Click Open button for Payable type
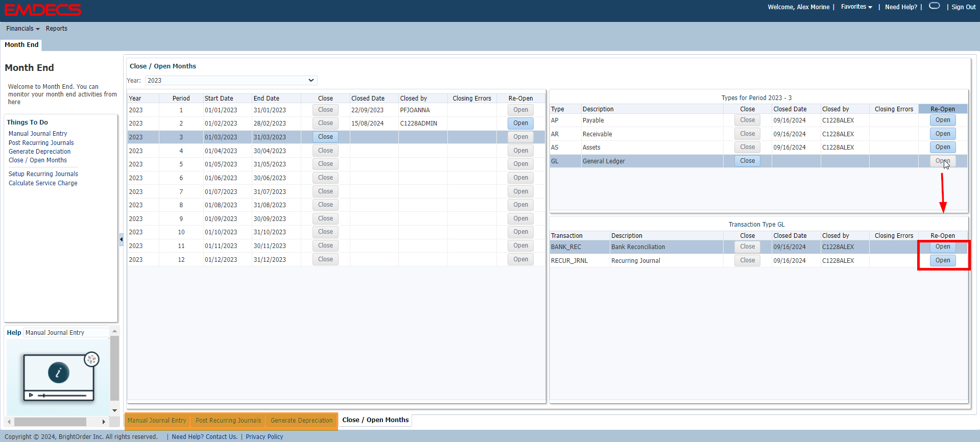This screenshot has height=442, width=980. click(x=943, y=120)
